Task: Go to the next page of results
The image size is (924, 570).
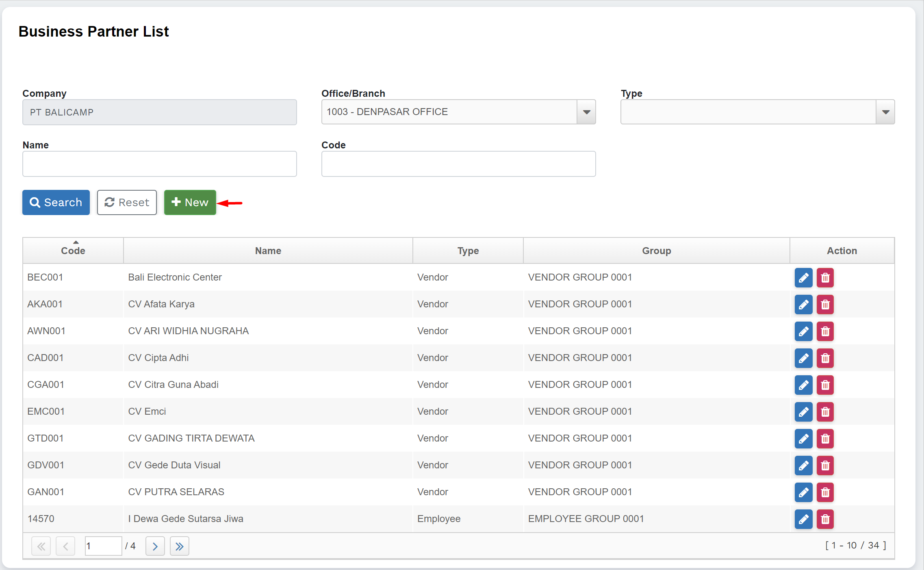Action: (155, 546)
